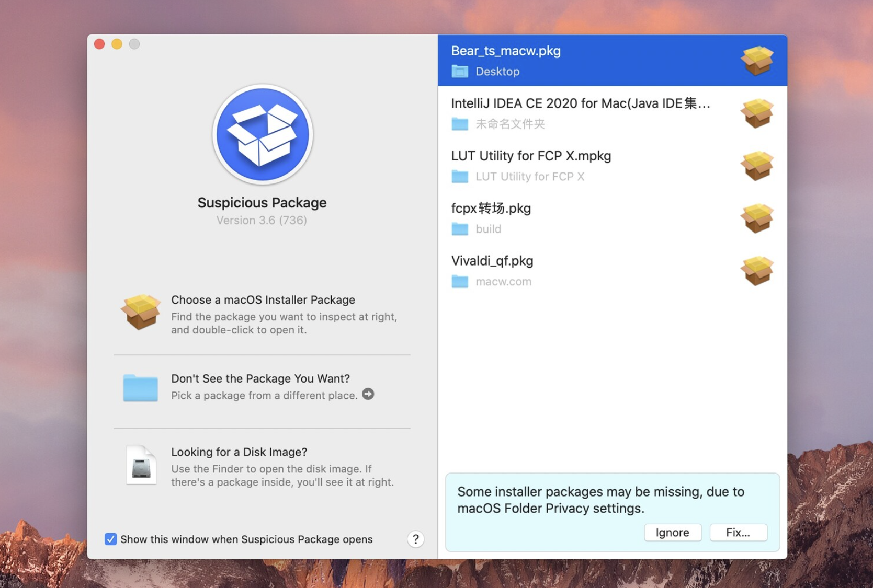Click the Bear_ts_macw.pkg package icon

pyautogui.click(x=757, y=60)
